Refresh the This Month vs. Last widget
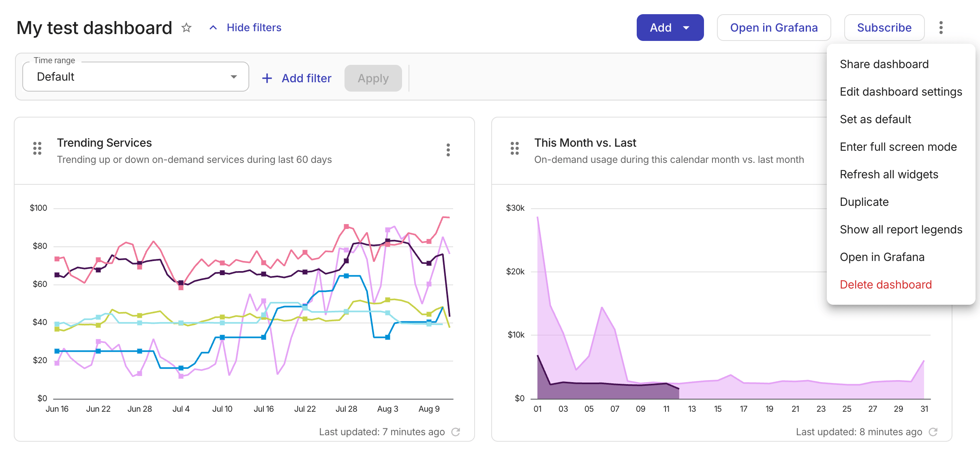980x449 pixels. click(933, 432)
